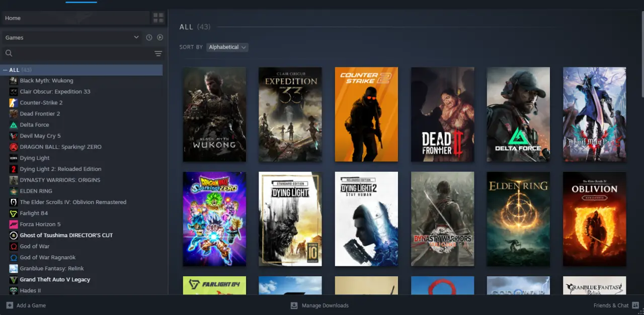Screen dimensions: 644x315
Task: Click Clair Obscur: Expedition 33 list icon
Action: pyautogui.click(x=14, y=91)
